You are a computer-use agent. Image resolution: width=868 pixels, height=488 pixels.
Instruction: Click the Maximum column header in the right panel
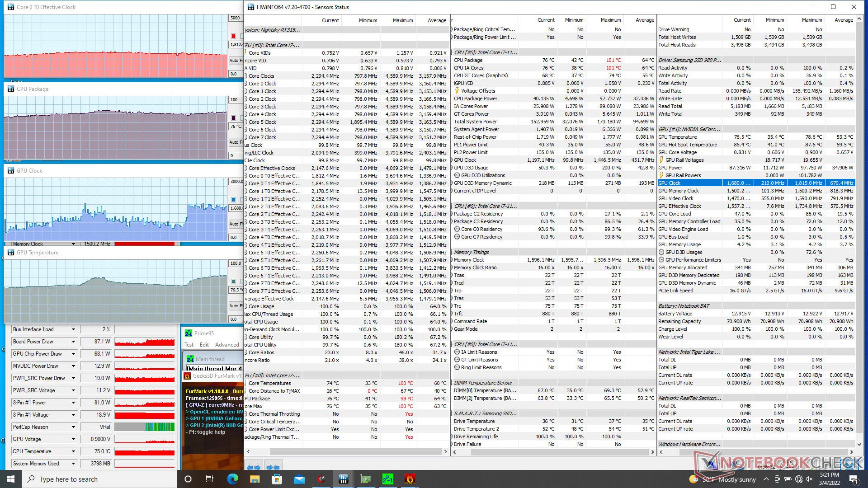(x=811, y=20)
